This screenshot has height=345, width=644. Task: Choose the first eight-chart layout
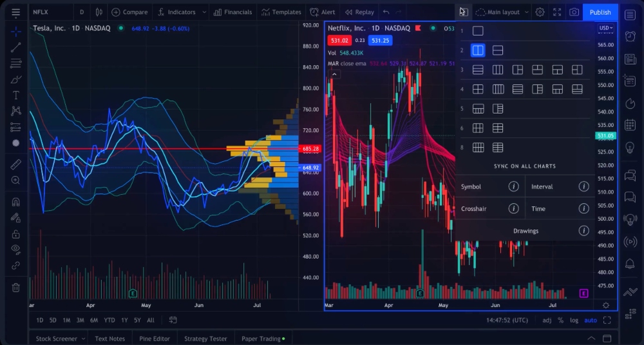coord(478,148)
